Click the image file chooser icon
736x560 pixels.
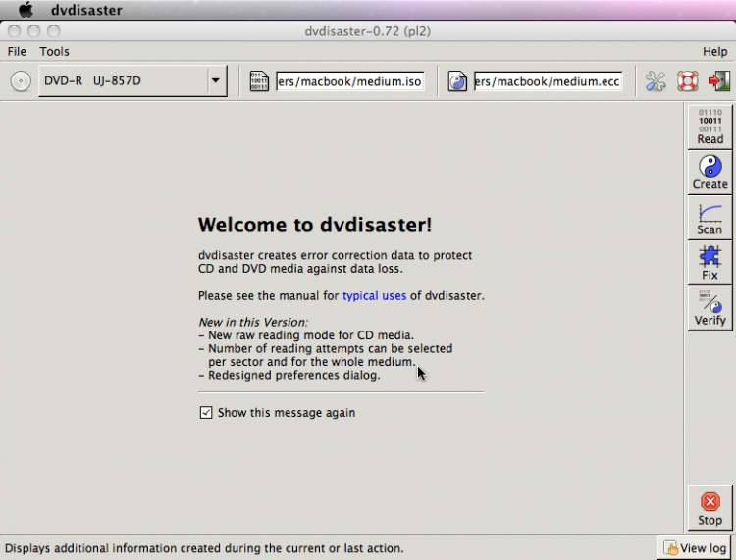tap(259, 81)
